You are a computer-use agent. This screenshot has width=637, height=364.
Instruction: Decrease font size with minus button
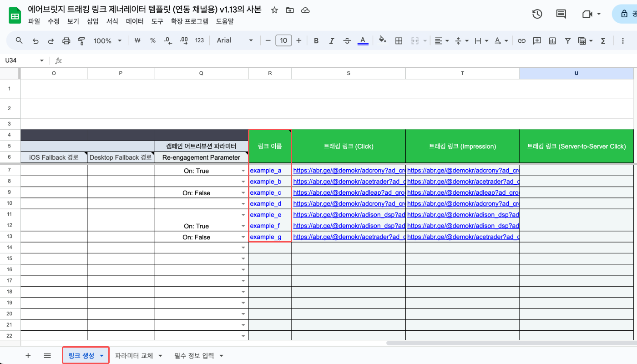268,40
